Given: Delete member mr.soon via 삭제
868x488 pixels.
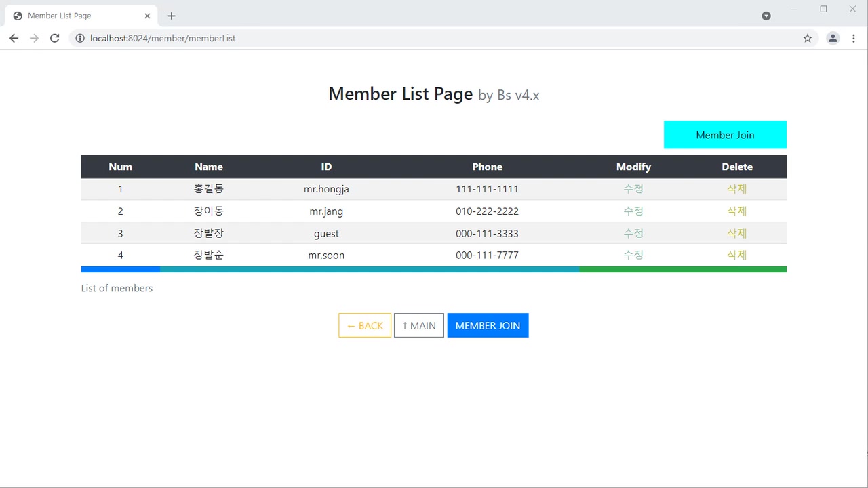Looking at the screenshot, I should pyautogui.click(x=736, y=255).
